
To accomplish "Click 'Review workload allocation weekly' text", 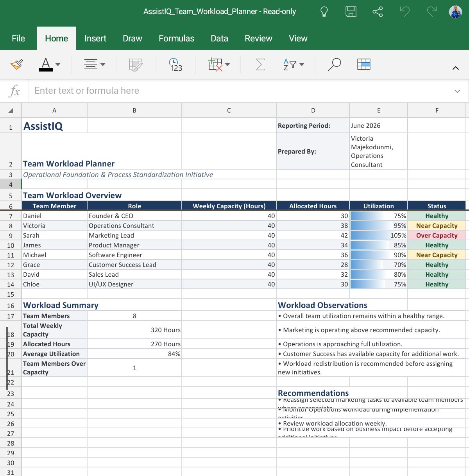I will point(332,423).
